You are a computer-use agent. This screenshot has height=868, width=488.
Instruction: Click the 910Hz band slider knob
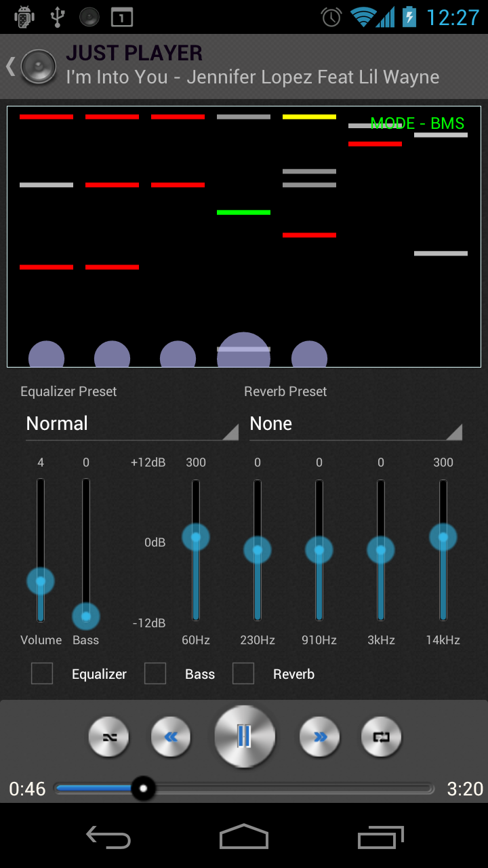319,550
